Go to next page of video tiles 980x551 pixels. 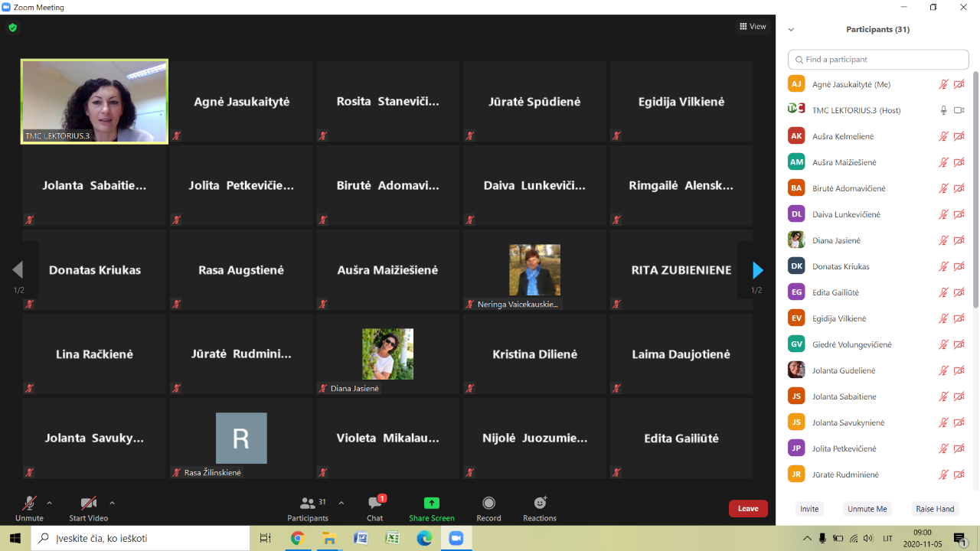[x=757, y=270]
